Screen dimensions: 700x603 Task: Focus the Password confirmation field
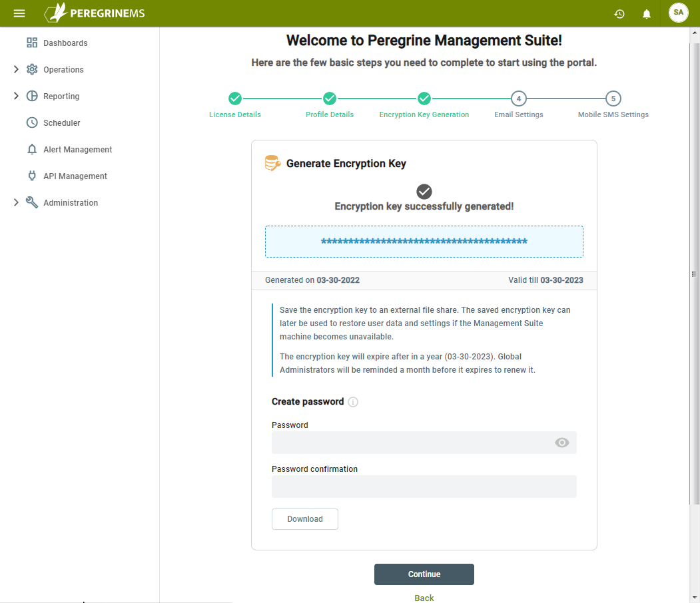(424, 487)
